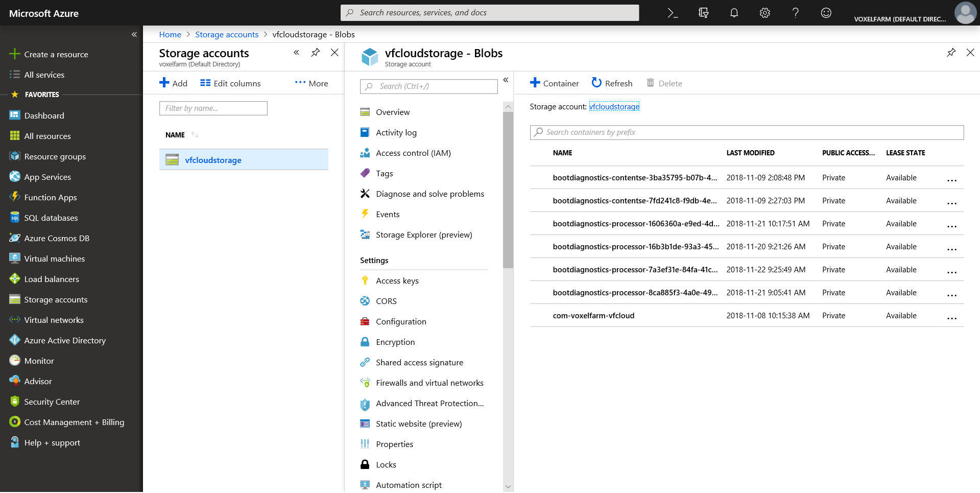The width and height of the screenshot is (980, 493).
Task: Open All resources
Action: [x=47, y=136]
